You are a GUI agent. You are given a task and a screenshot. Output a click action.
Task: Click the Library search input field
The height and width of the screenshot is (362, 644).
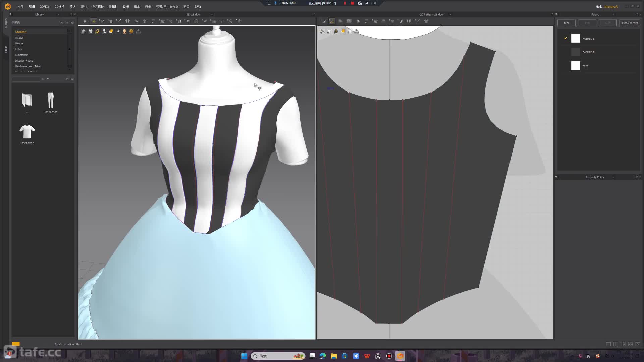(x=26, y=79)
